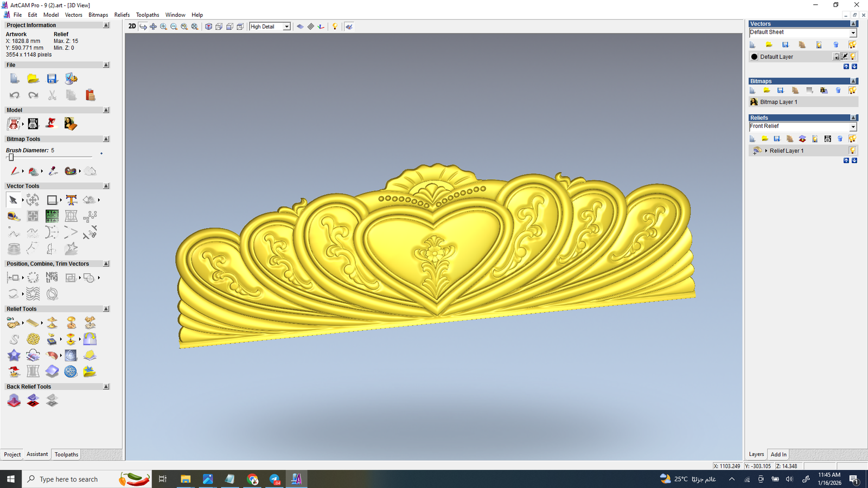Click the Measure tape tool icon
This screenshot has width=868, height=488.
click(14, 216)
